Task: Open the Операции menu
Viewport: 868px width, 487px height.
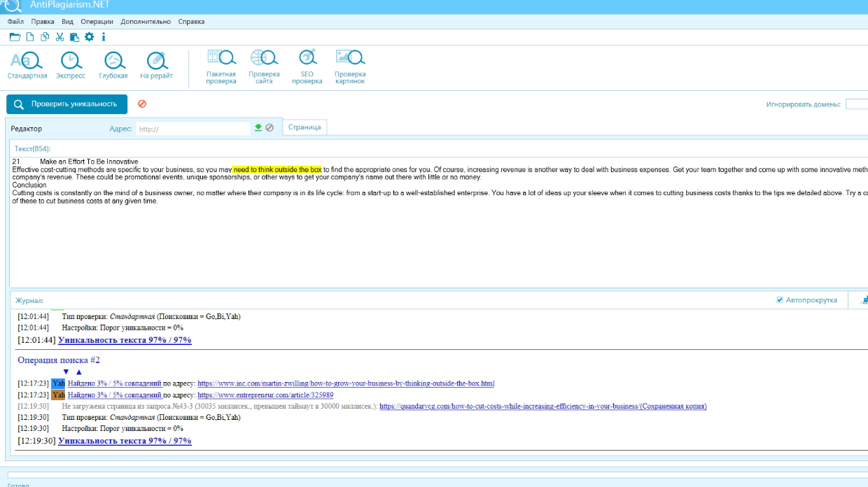Action: pyautogui.click(x=97, y=22)
